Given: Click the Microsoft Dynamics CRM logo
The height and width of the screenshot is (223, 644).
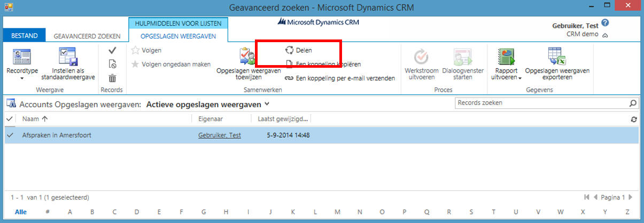Looking at the screenshot, I should (318, 22).
